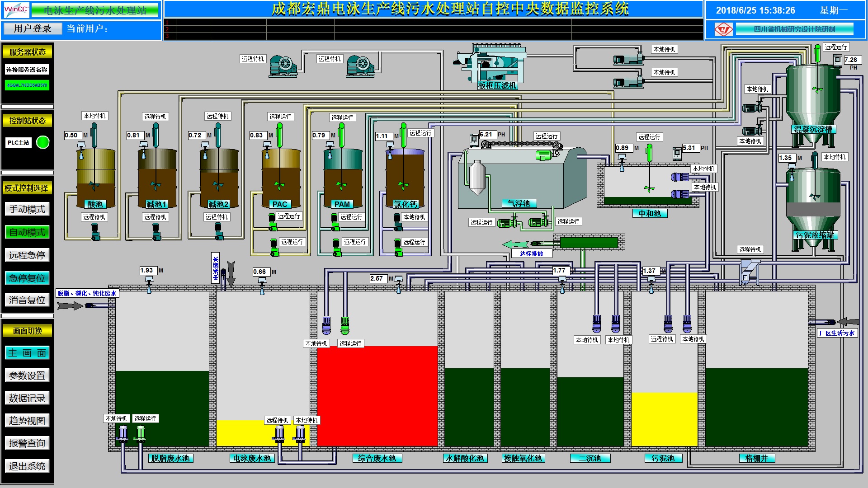Open 参数设置 parameter settings page
Screen dimensions: 868x488
27,375
